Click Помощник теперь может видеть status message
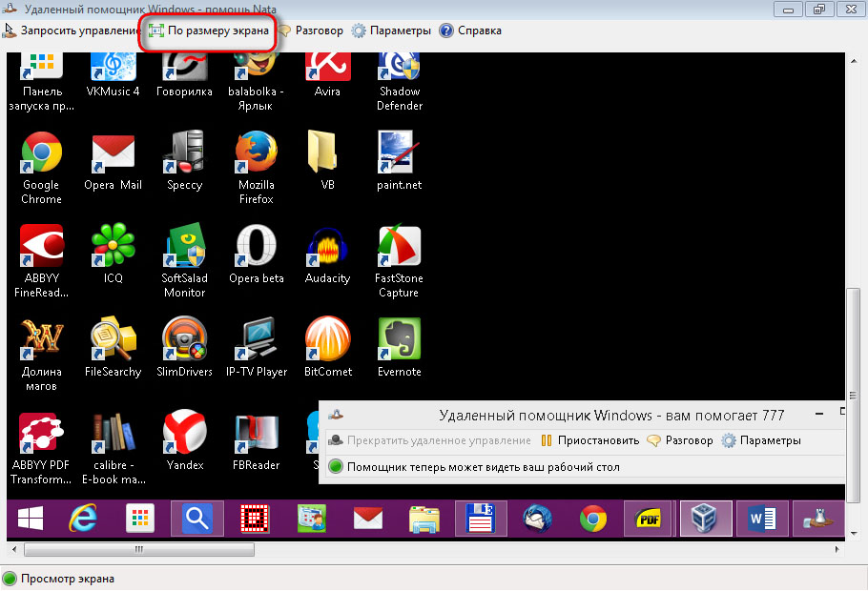The width and height of the screenshot is (868, 591). [x=484, y=467]
